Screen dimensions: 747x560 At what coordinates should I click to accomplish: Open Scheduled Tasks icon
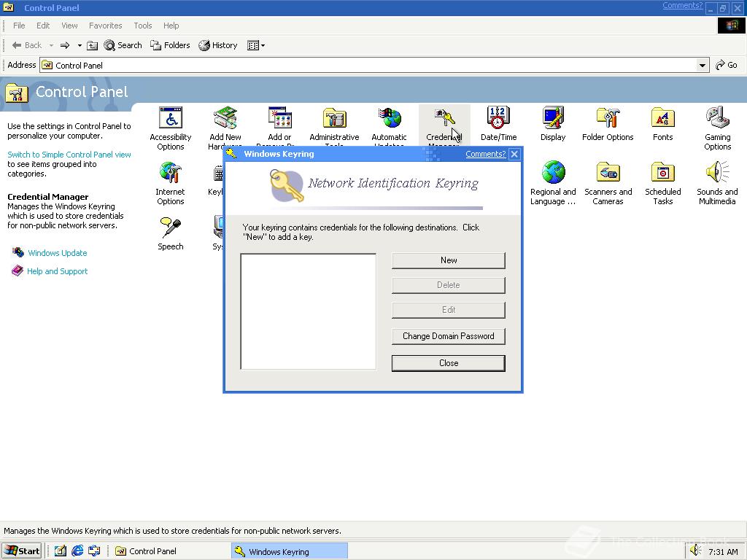pyautogui.click(x=662, y=183)
